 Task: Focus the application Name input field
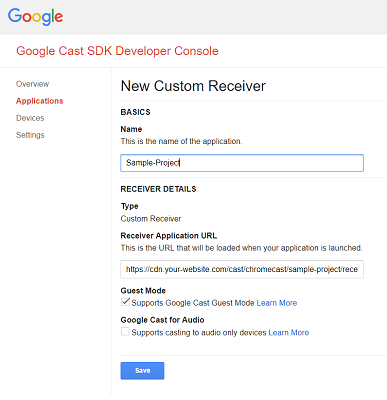tap(242, 163)
